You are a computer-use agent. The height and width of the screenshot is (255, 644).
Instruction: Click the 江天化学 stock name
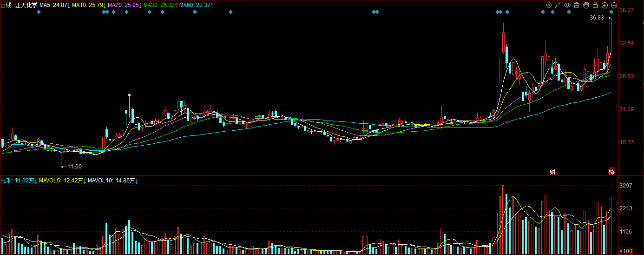pos(26,5)
